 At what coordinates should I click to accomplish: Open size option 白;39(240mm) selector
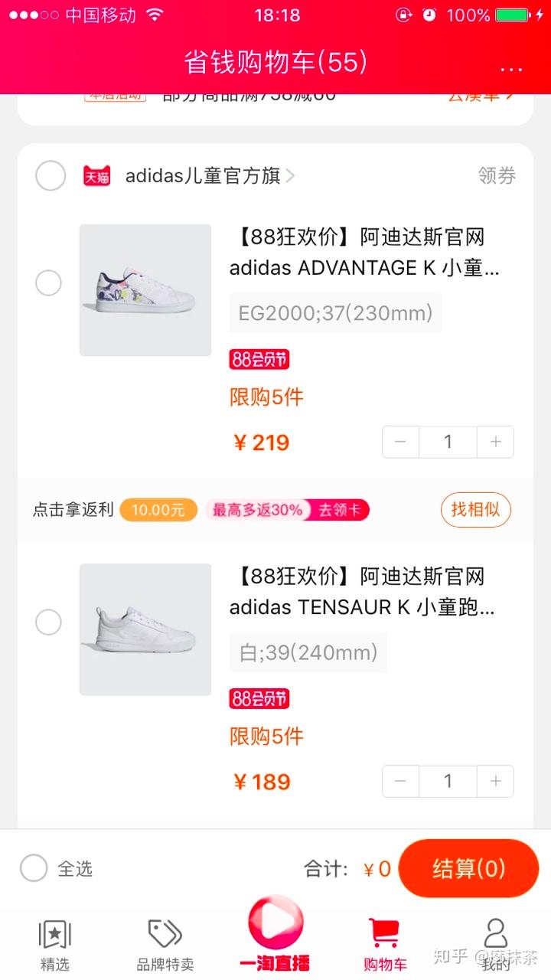pyautogui.click(x=308, y=652)
